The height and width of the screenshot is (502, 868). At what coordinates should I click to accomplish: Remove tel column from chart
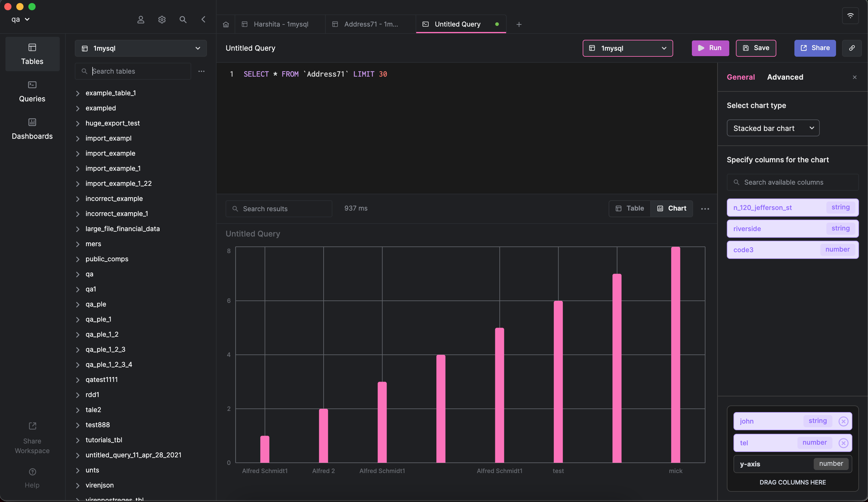(843, 443)
